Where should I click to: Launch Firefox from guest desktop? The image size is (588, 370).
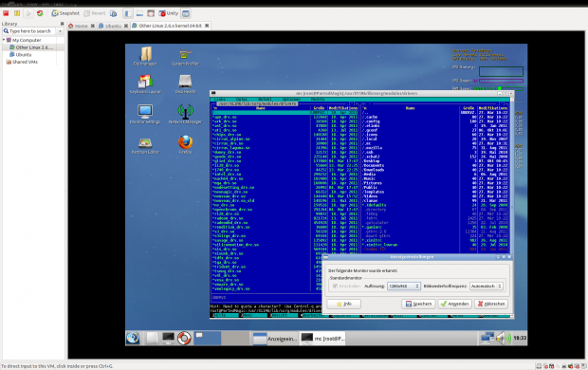point(185,144)
